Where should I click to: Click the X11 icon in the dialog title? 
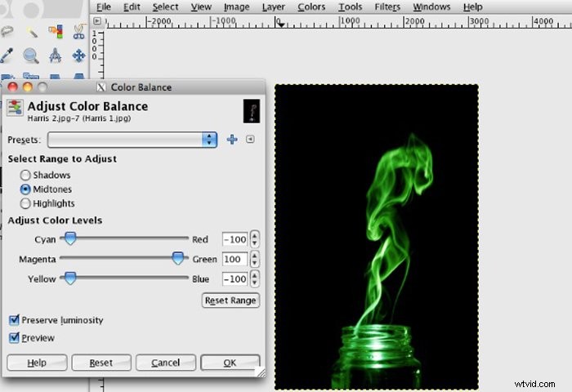pyautogui.click(x=101, y=87)
